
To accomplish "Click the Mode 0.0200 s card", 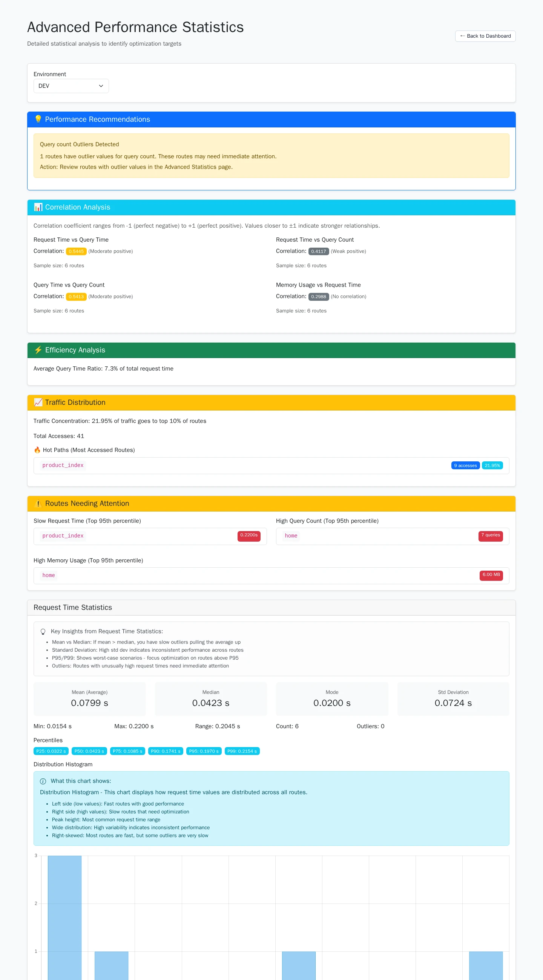I will (332, 699).
